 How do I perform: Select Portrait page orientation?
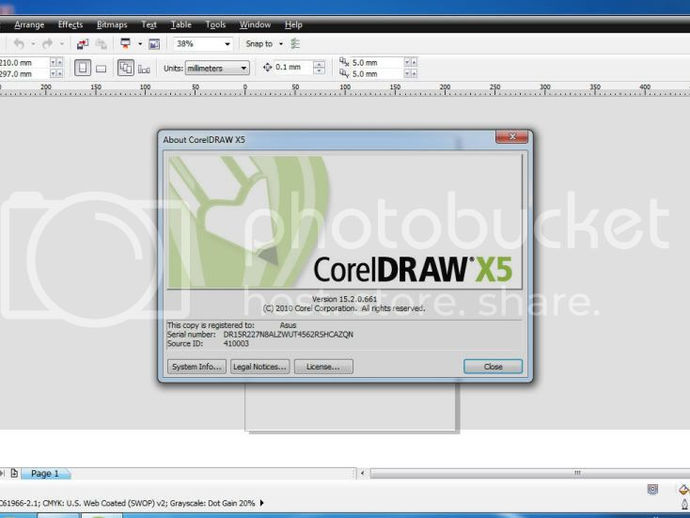pyautogui.click(x=82, y=68)
